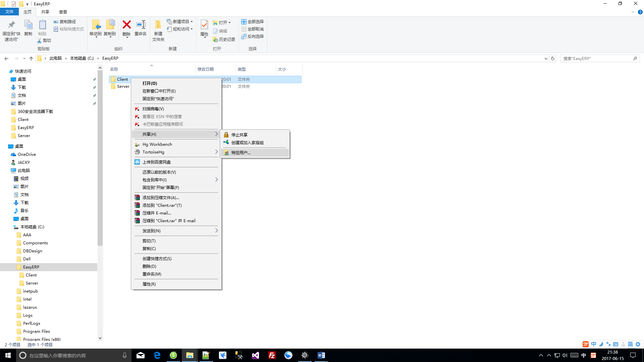Screen dimensions: 644x362
Task: Click the red Delete icon in ribbon
Action: pyautogui.click(x=126, y=25)
